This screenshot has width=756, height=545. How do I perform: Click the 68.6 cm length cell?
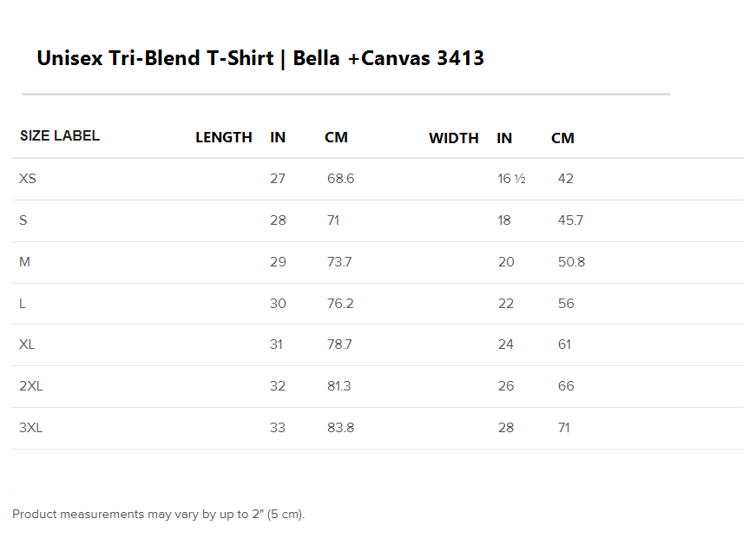tap(341, 179)
